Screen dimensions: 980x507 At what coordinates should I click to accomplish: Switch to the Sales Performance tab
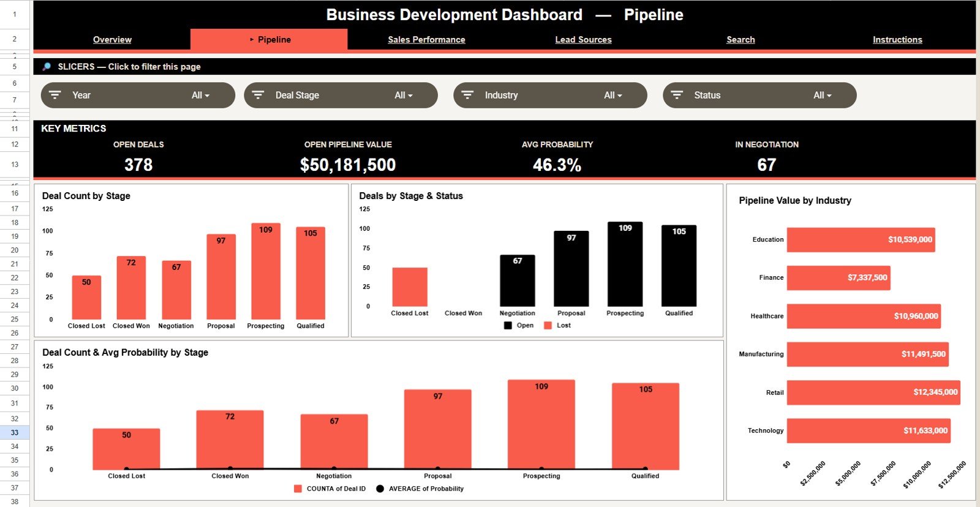click(x=426, y=39)
